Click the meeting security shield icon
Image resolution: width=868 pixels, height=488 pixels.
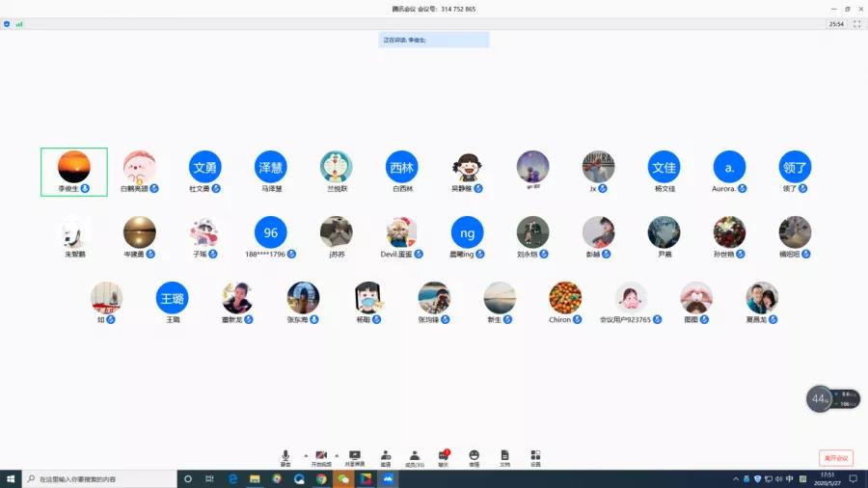pyautogui.click(x=7, y=24)
